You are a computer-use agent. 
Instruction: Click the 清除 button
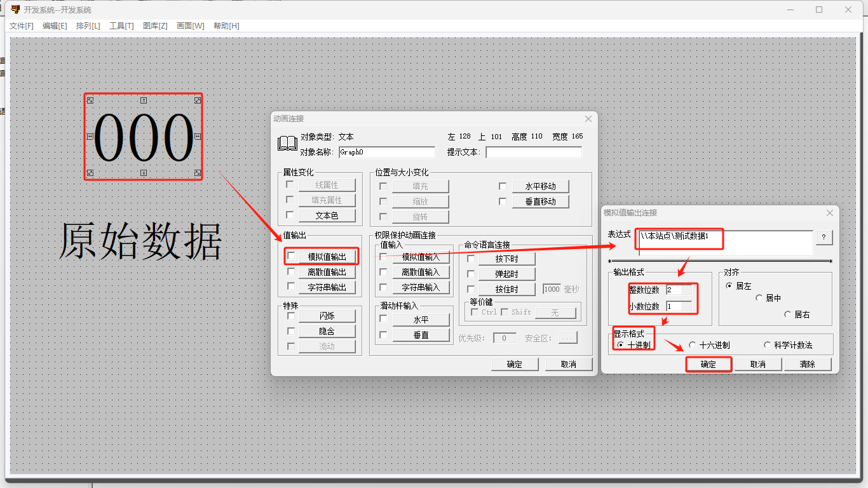coord(807,364)
